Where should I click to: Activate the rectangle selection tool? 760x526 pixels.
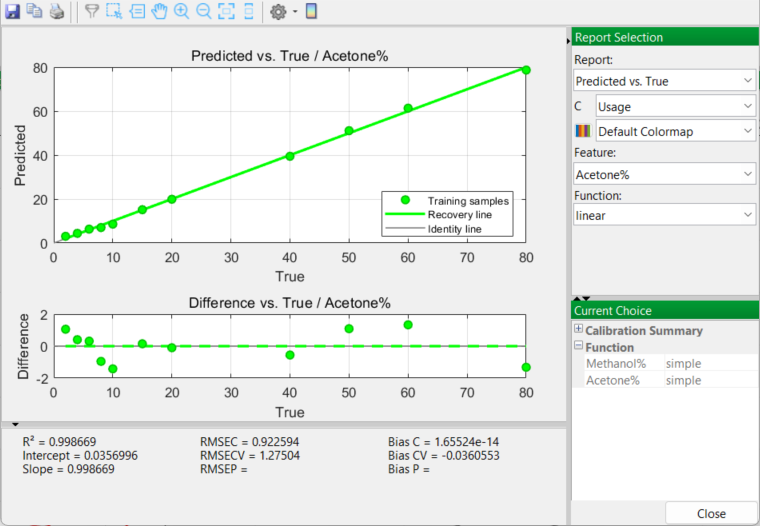[x=114, y=12]
